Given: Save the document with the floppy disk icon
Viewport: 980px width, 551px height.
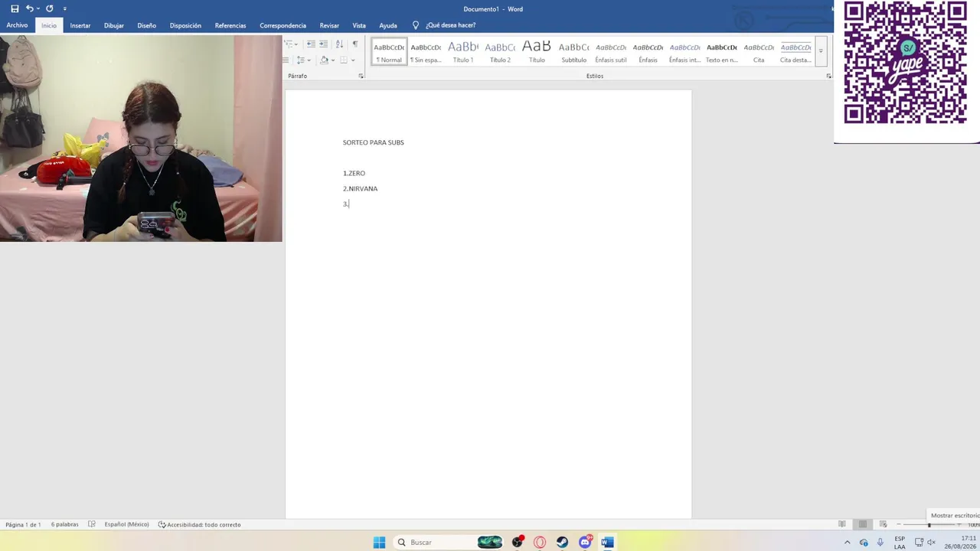Looking at the screenshot, I should click(x=15, y=8).
